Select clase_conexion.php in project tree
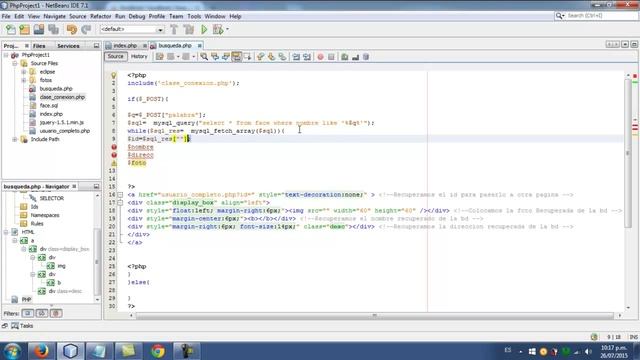The width and height of the screenshot is (640, 360). [x=62, y=97]
